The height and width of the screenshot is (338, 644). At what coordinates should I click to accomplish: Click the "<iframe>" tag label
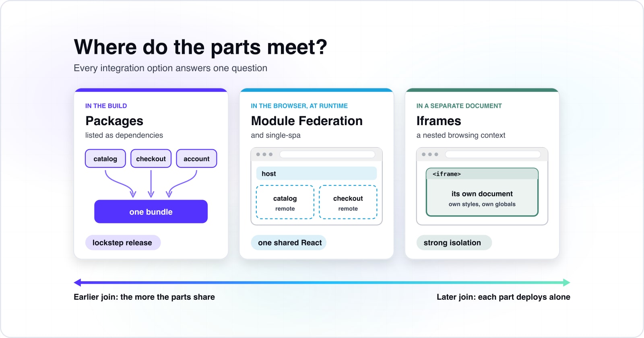click(x=447, y=174)
